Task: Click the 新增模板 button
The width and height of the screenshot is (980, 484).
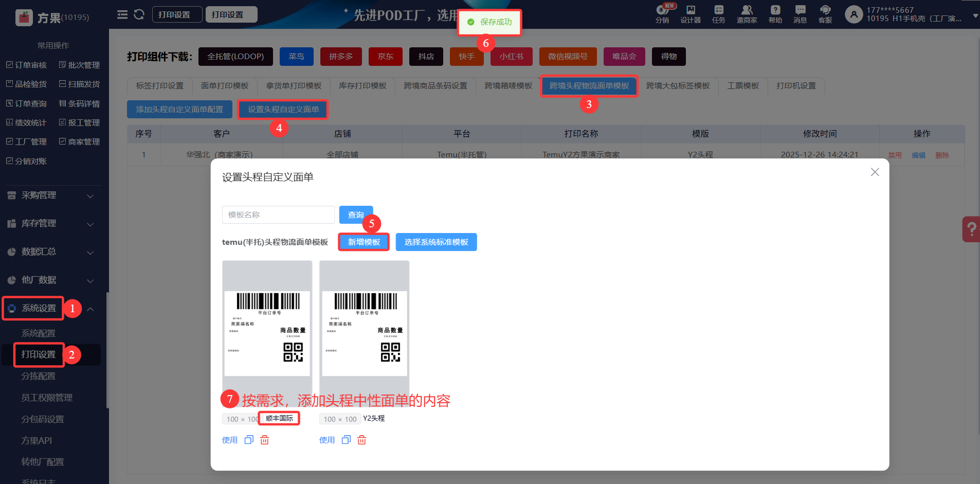Action: pyautogui.click(x=364, y=242)
